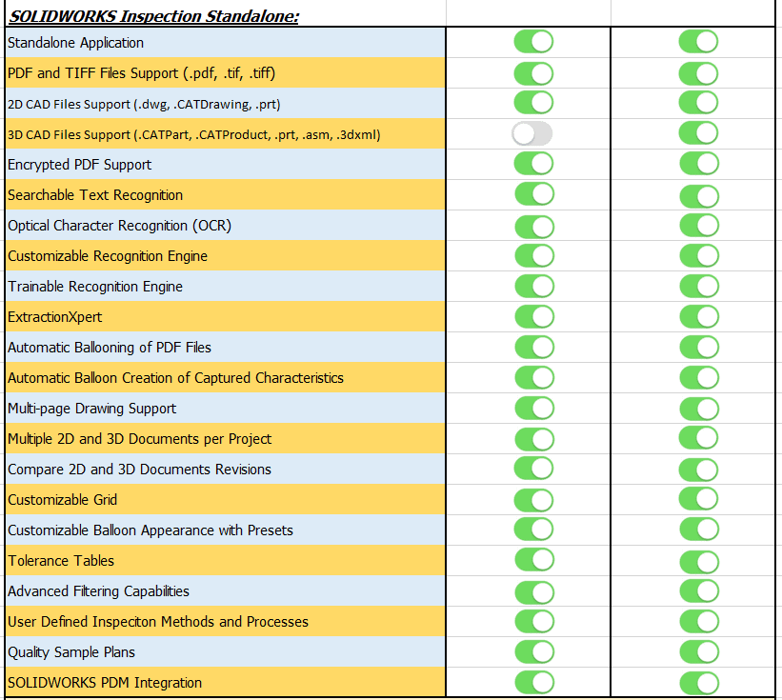
Task: Toggle first-column switch for ExtractionXpert
Action: (534, 316)
